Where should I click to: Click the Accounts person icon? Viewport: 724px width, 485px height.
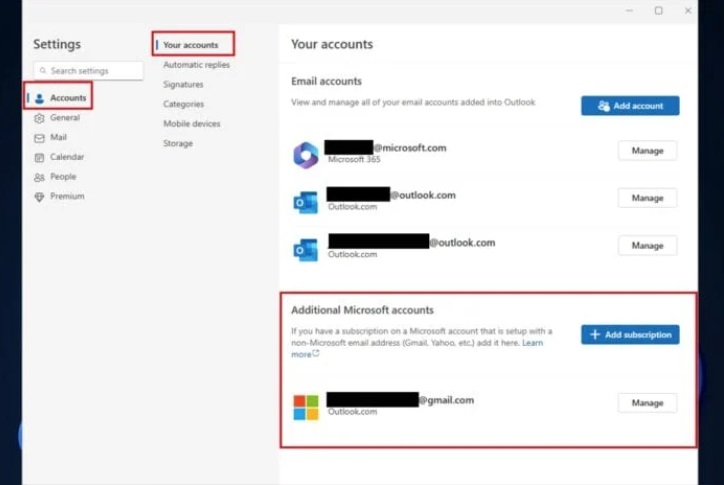click(39, 98)
